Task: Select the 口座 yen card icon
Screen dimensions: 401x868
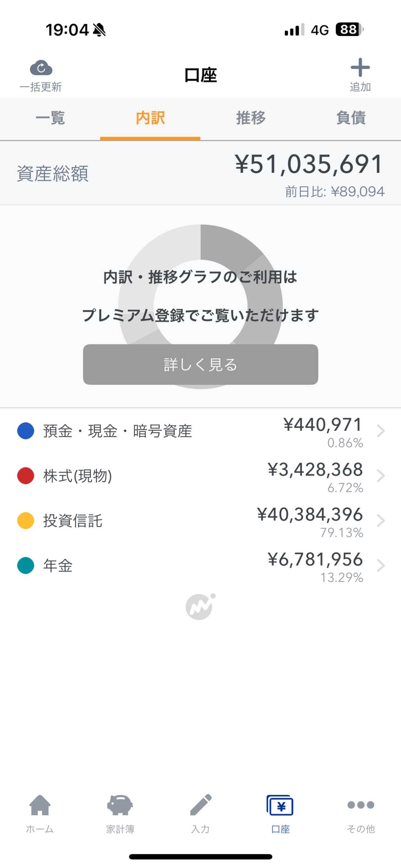Action: 280,805
